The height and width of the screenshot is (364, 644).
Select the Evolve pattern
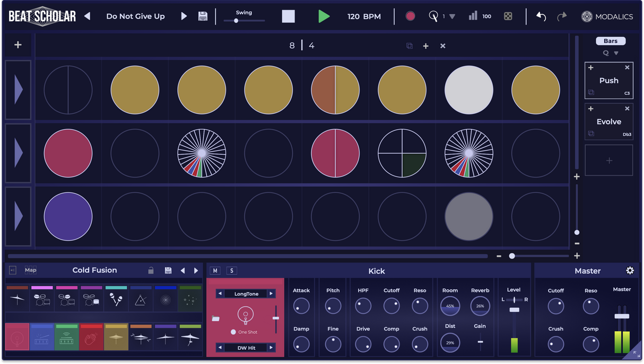point(608,122)
